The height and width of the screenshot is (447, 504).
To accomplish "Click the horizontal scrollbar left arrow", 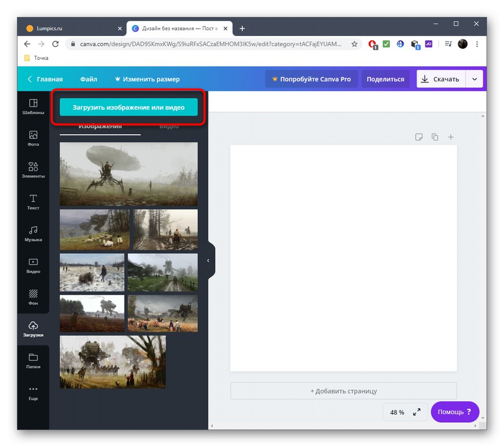I will pos(212,426).
